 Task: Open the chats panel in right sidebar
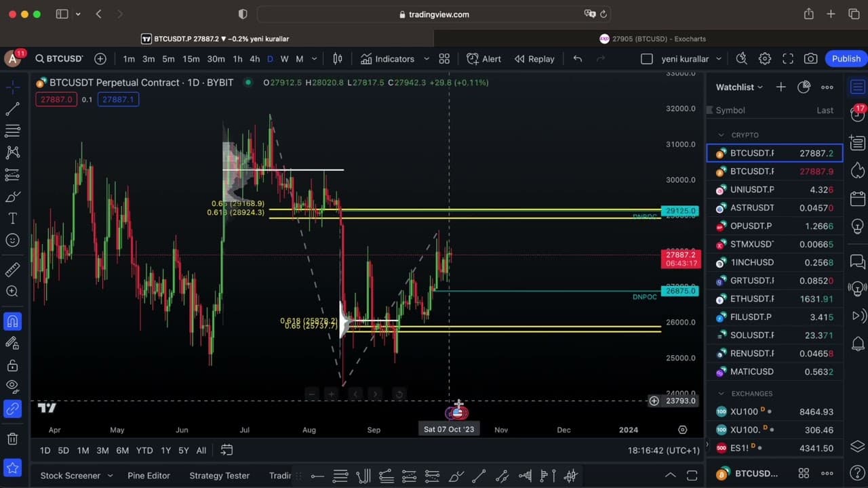point(858,262)
